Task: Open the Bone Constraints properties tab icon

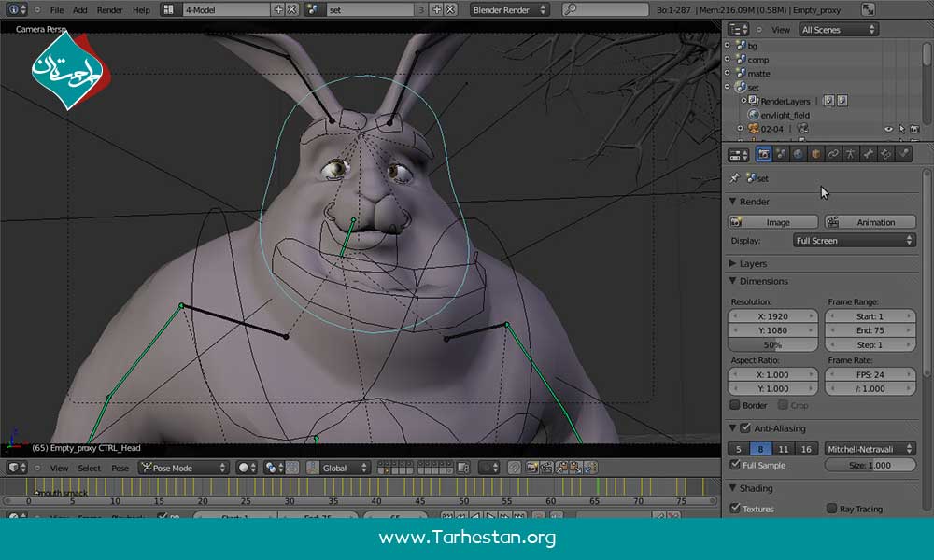Action: pos(886,155)
